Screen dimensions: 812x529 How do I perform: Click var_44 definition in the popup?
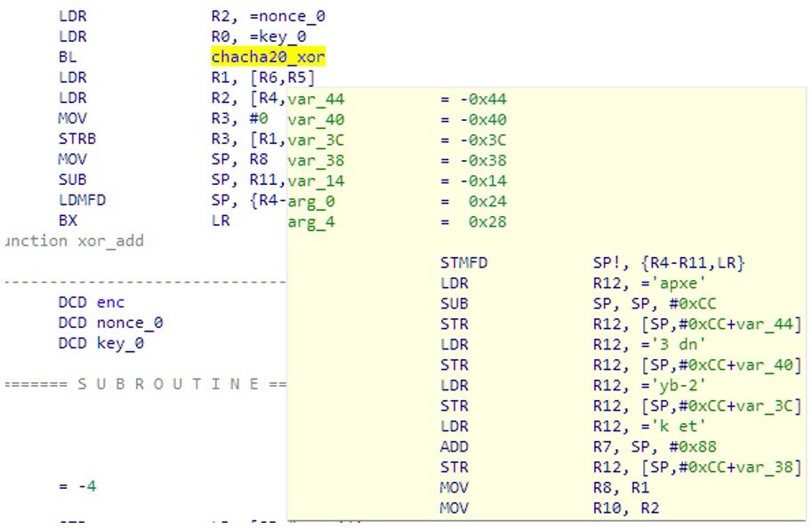[316, 99]
